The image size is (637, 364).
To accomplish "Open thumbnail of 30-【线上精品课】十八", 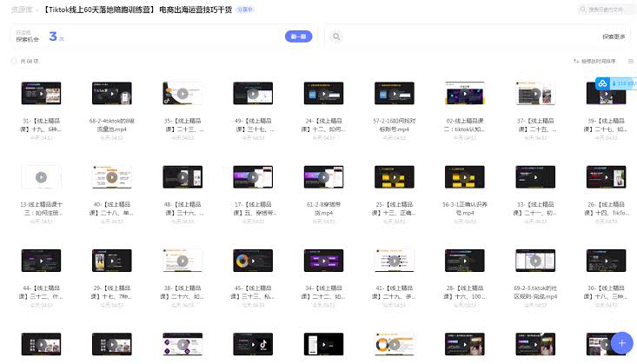I will (606, 261).
